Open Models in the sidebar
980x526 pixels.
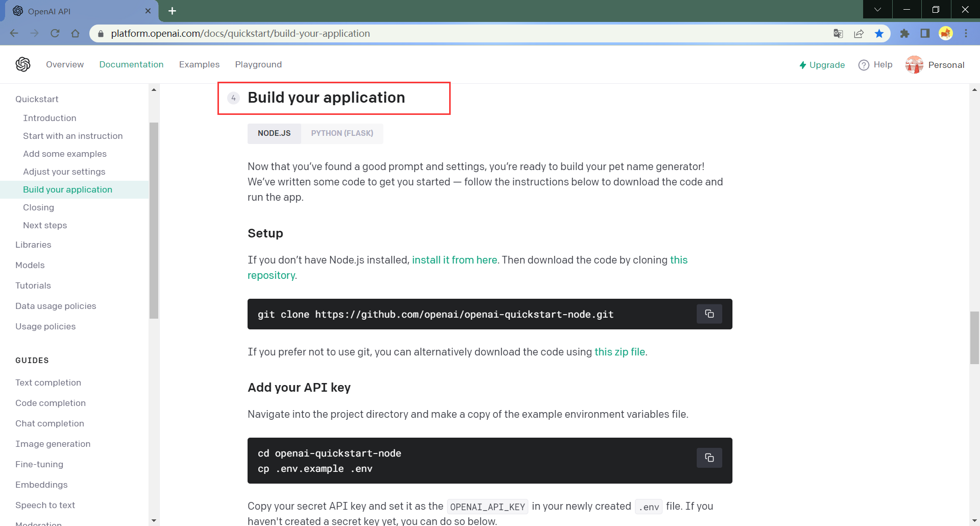click(x=30, y=265)
